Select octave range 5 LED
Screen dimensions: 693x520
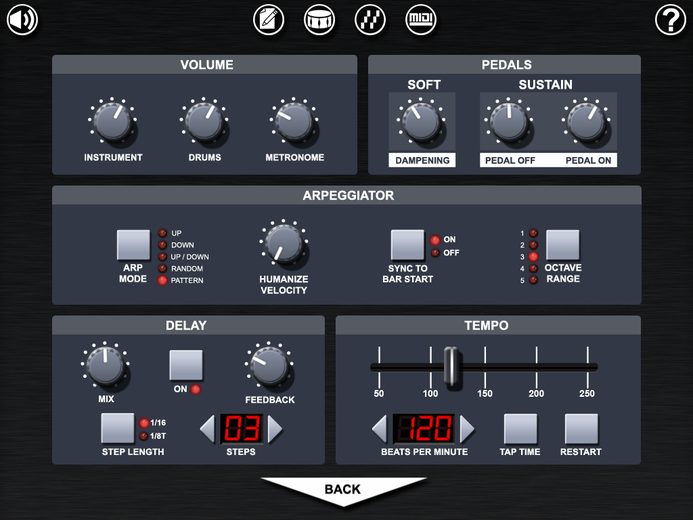coord(533,280)
